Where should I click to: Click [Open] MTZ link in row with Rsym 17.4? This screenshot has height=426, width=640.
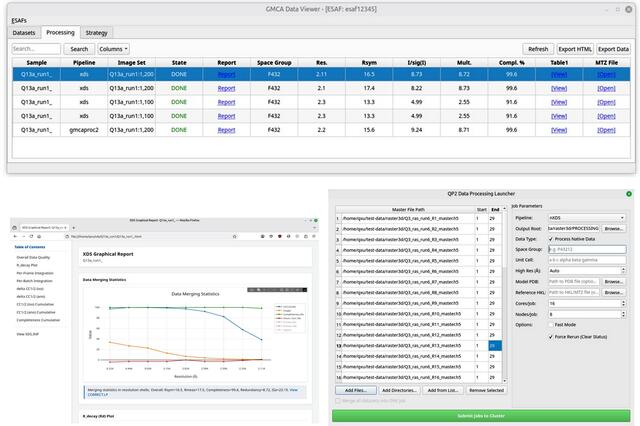pyautogui.click(x=606, y=88)
